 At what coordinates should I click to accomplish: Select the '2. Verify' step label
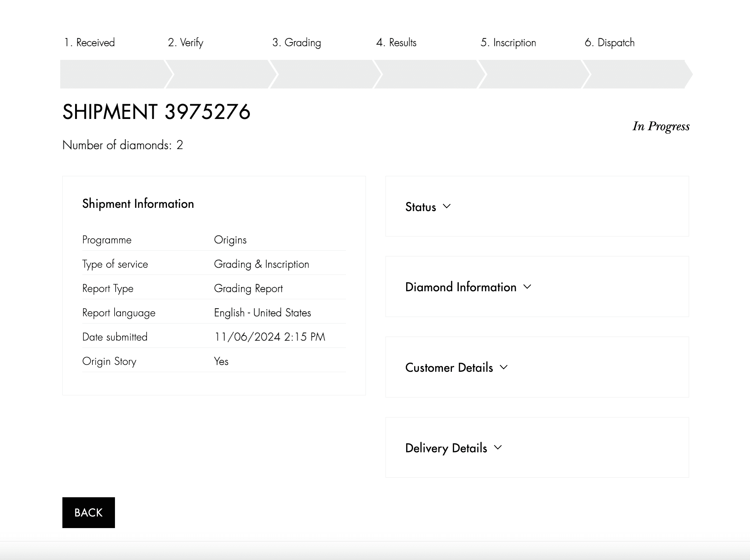point(185,43)
